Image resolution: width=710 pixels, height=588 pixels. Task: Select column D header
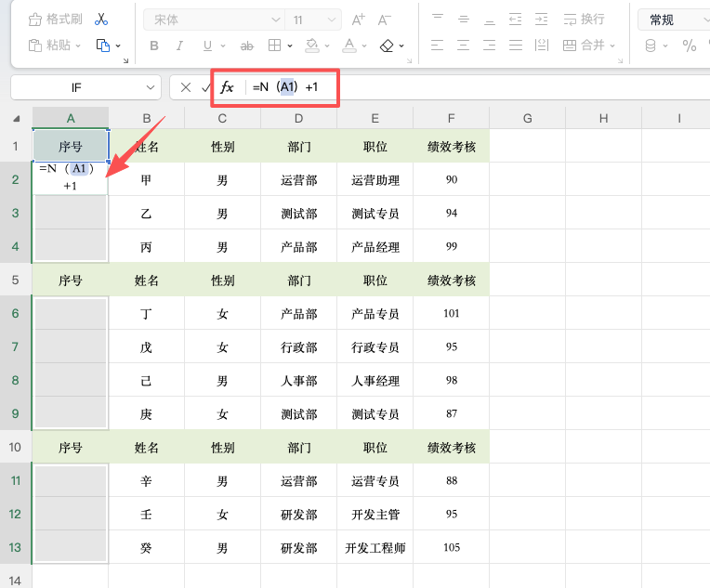(299, 118)
